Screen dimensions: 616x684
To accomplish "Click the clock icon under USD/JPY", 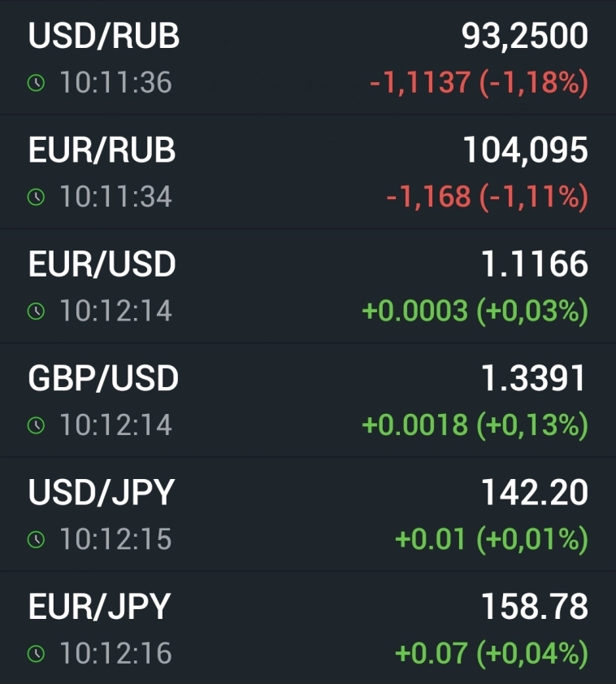I will [35, 539].
